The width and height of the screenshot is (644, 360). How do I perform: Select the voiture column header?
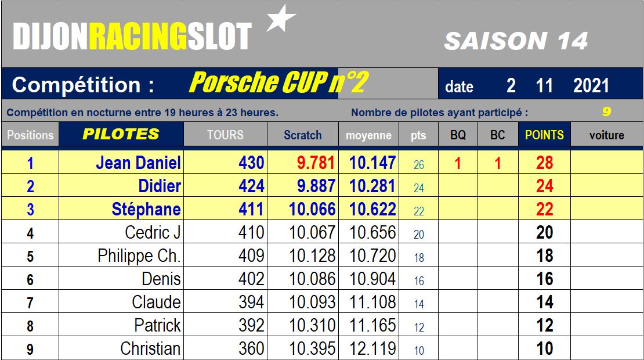607,134
